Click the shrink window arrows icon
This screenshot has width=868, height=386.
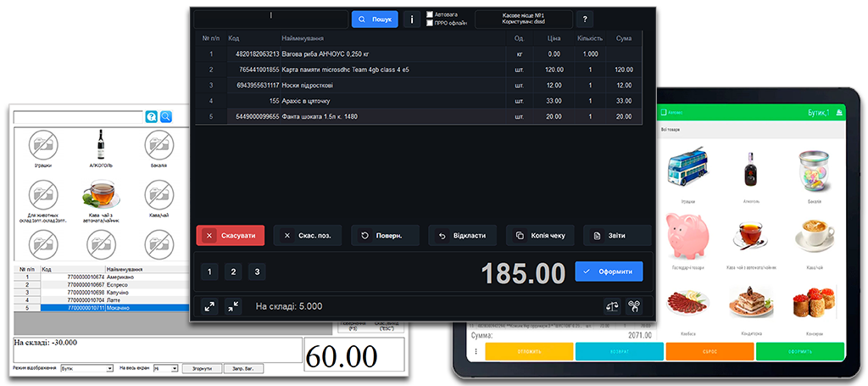coord(233,306)
